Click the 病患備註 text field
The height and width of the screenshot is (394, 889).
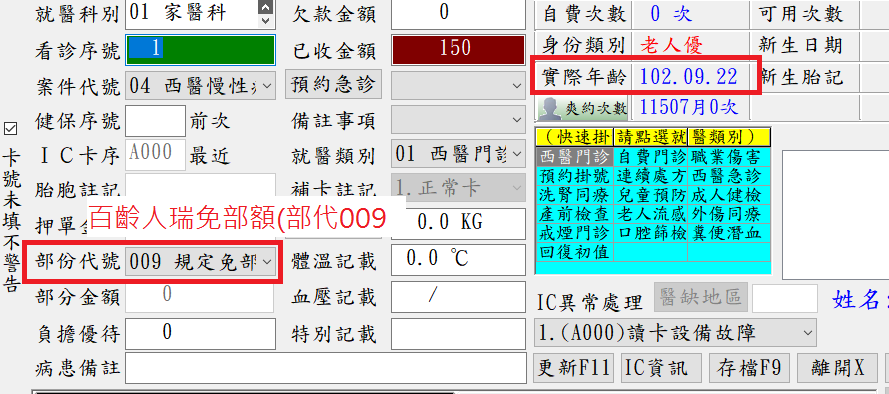[x=326, y=368]
